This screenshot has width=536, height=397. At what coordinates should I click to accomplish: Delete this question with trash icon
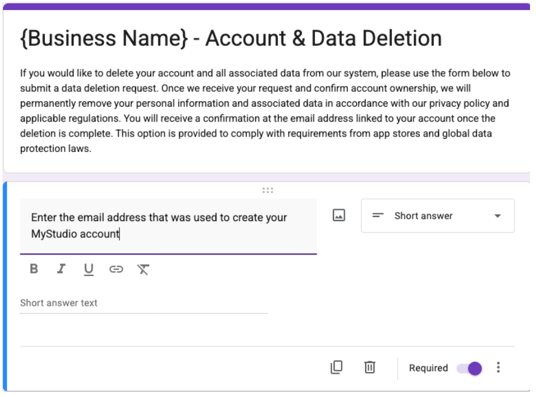point(370,368)
